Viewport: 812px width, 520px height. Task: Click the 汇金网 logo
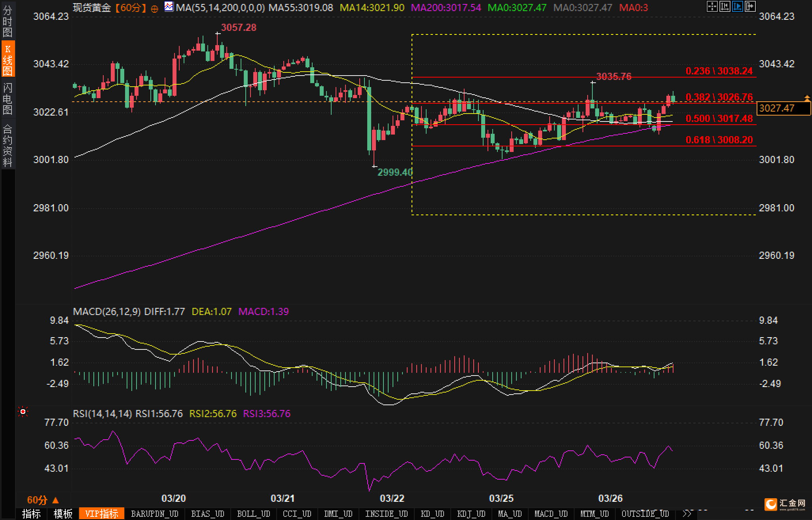click(x=785, y=504)
